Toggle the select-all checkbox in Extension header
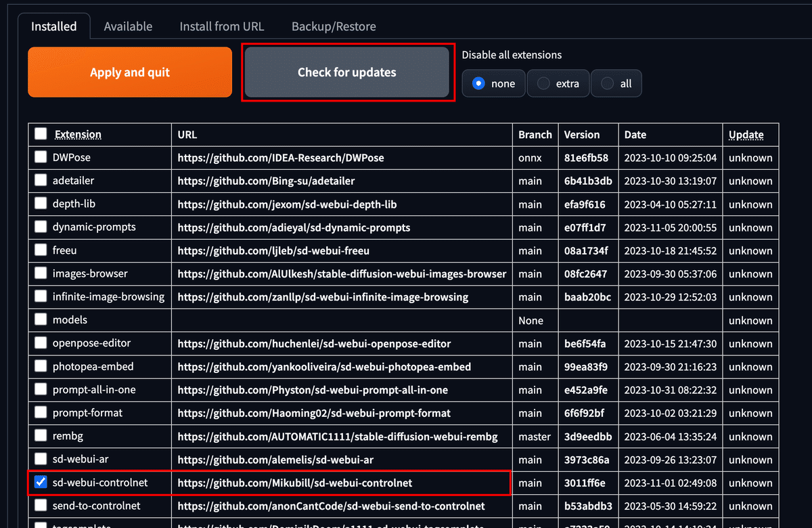Viewport: 812px width, 528px height. (x=41, y=134)
